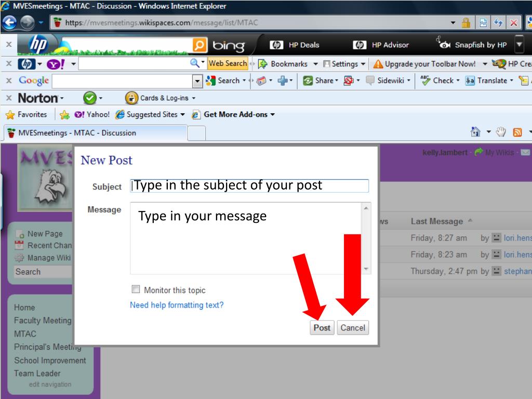Open the Need help formatting text? link
The image size is (532, 399).
177,305
